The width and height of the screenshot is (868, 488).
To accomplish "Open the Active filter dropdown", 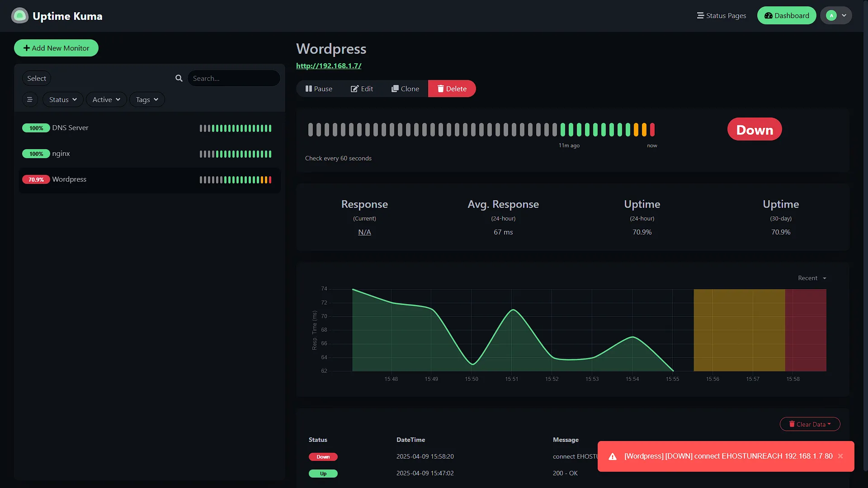I will click(x=106, y=99).
